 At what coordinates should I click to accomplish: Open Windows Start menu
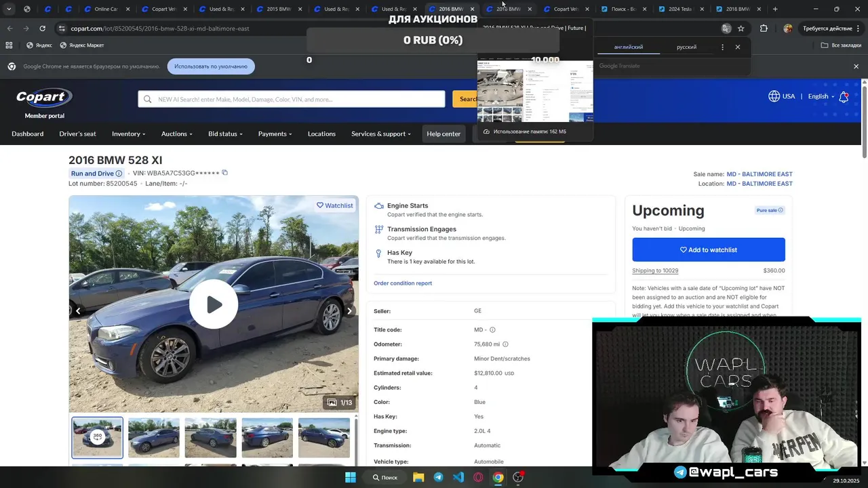(351, 477)
